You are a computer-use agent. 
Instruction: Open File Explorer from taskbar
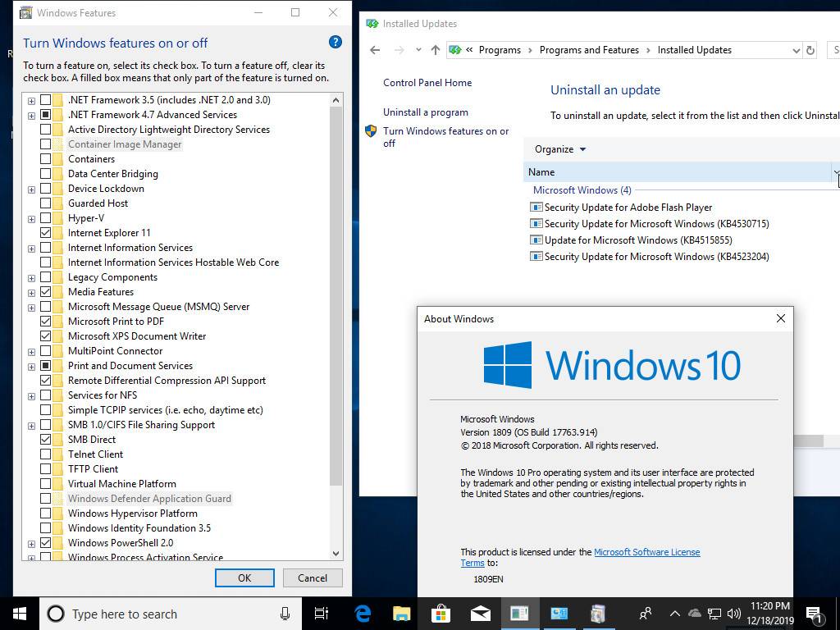pos(401,614)
